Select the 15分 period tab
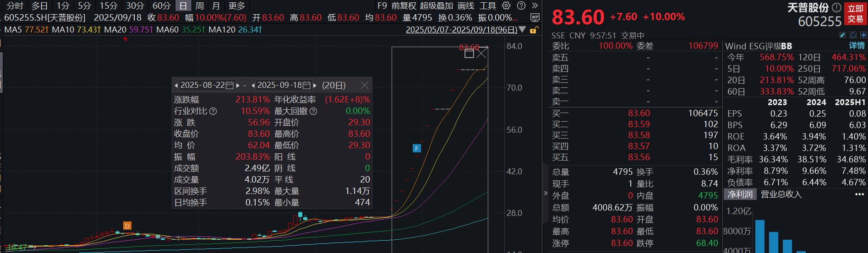The width and height of the screenshot is (868, 253). click(109, 5)
